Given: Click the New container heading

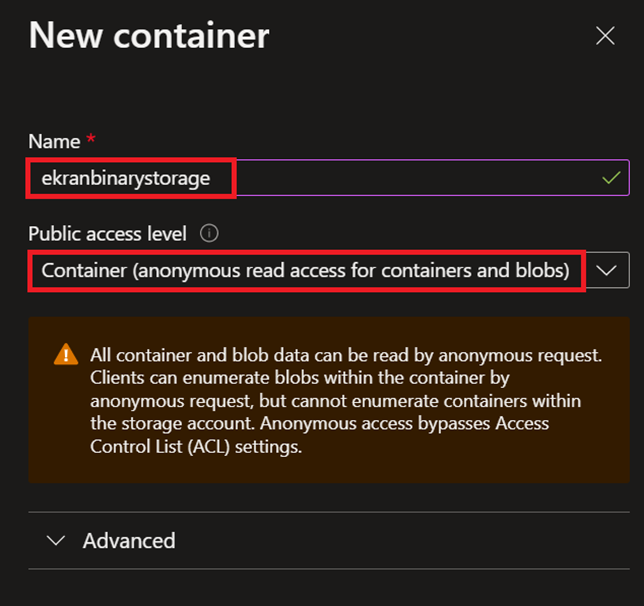Looking at the screenshot, I should click(x=149, y=36).
